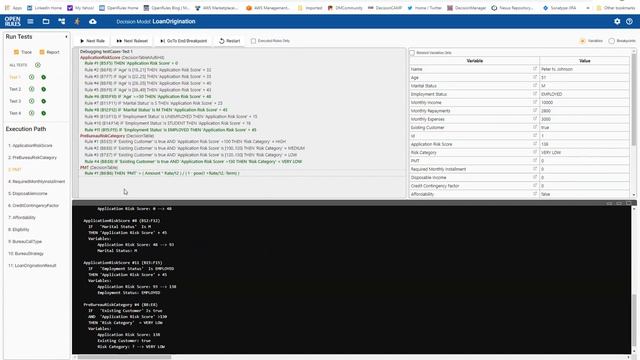Debug Test 1 with solid green icon

pos(43,77)
